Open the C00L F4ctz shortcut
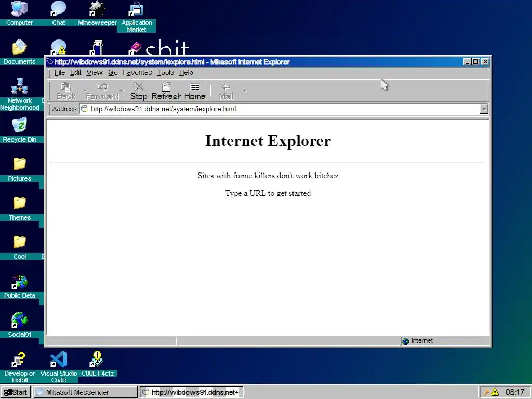The height and width of the screenshot is (399, 532). [97, 364]
